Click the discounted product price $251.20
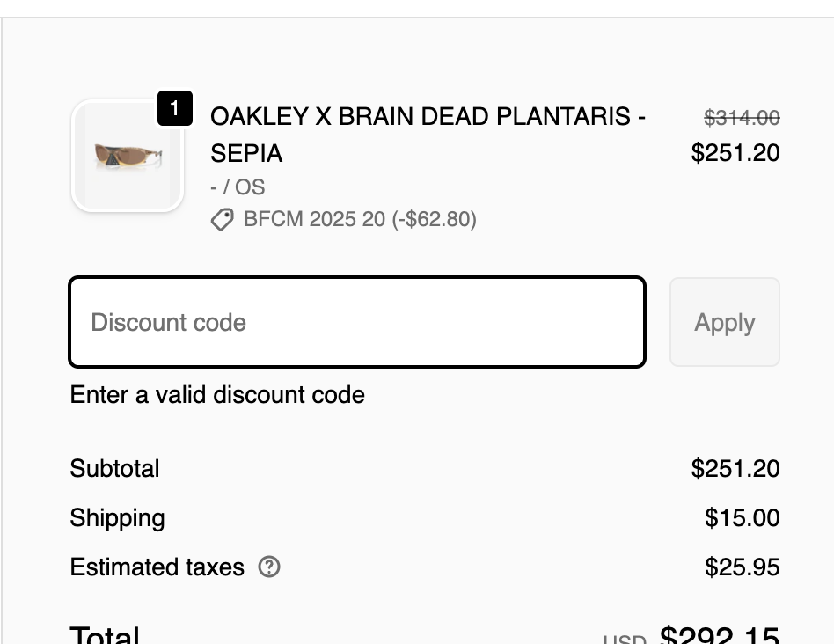This screenshot has height=644, width=834. [x=735, y=153]
